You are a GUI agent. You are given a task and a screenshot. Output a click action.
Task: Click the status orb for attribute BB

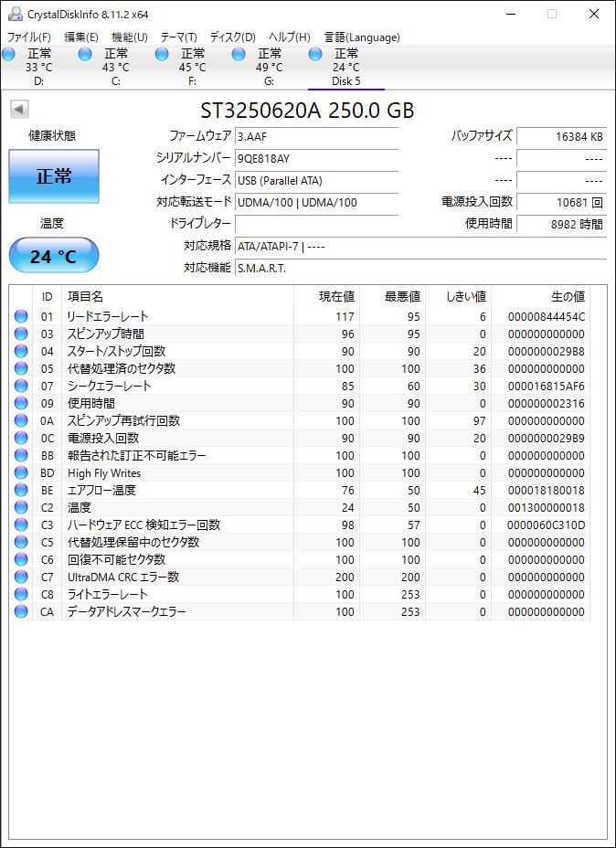tap(21, 455)
